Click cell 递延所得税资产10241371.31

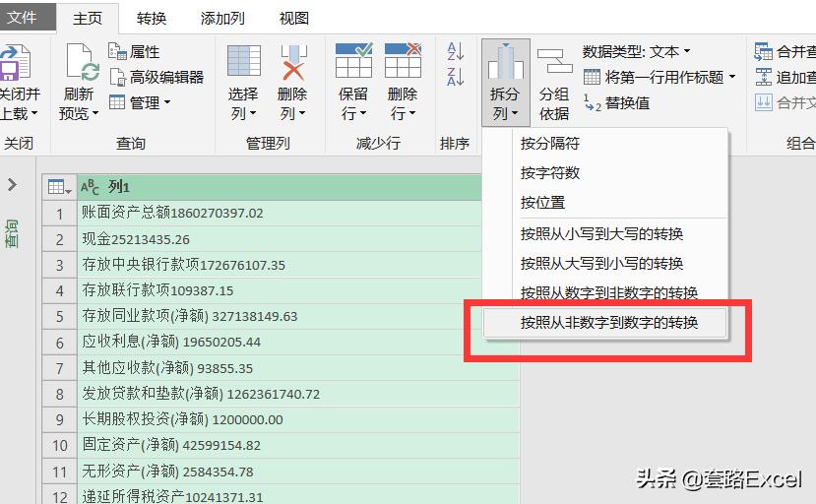(298, 494)
